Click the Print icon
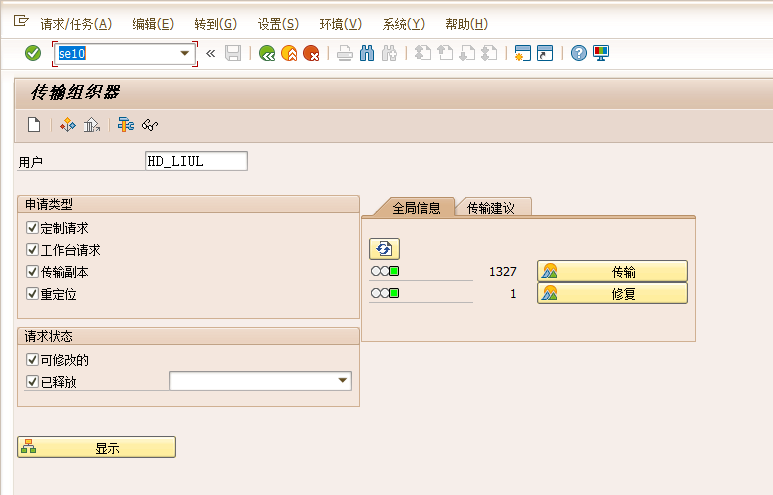 [x=345, y=53]
